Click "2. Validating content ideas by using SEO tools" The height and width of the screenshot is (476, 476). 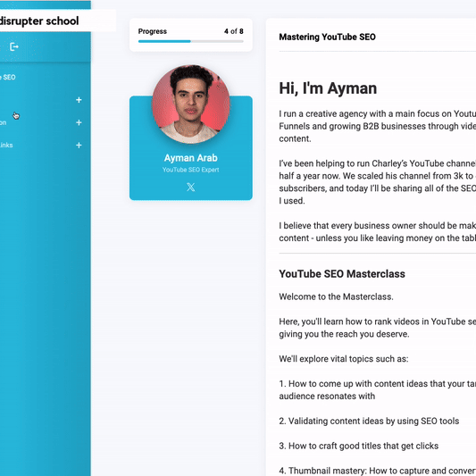[x=369, y=421]
